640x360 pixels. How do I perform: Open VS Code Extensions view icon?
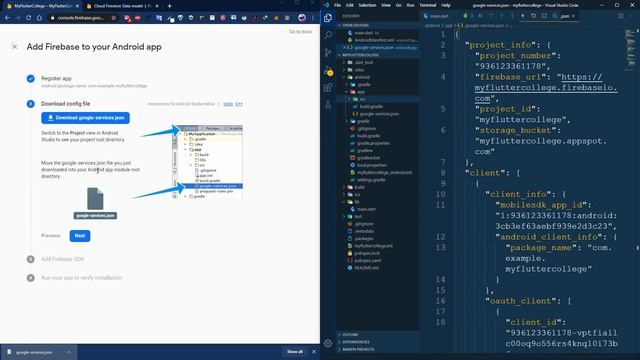tap(328, 87)
